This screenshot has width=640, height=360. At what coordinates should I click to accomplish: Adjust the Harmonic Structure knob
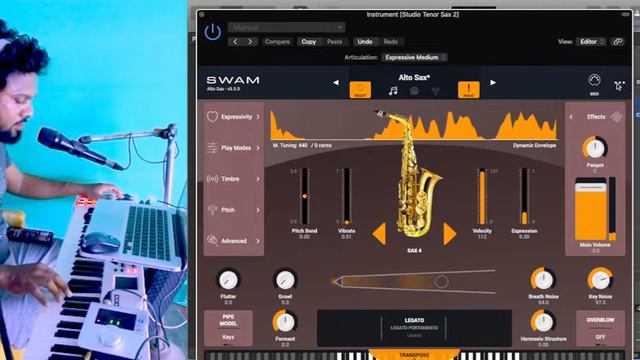click(x=543, y=322)
